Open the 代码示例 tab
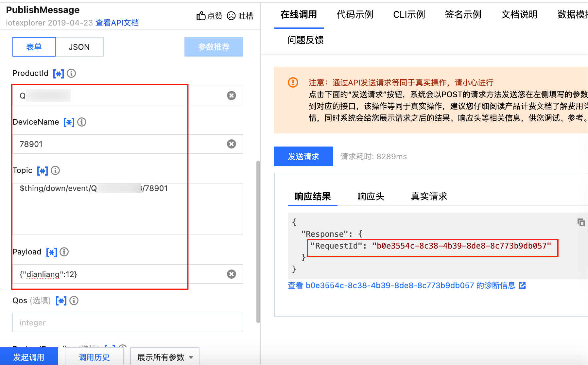The image size is (588, 365). [x=355, y=15]
